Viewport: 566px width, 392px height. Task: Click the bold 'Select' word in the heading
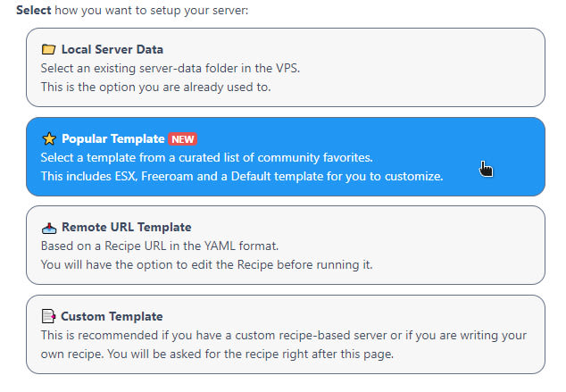pyautogui.click(x=34, y=10)
